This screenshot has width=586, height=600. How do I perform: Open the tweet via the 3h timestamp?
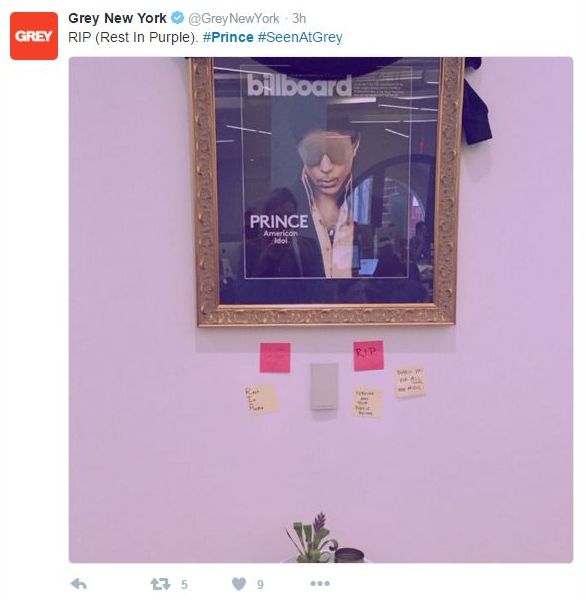click(299, 18)
